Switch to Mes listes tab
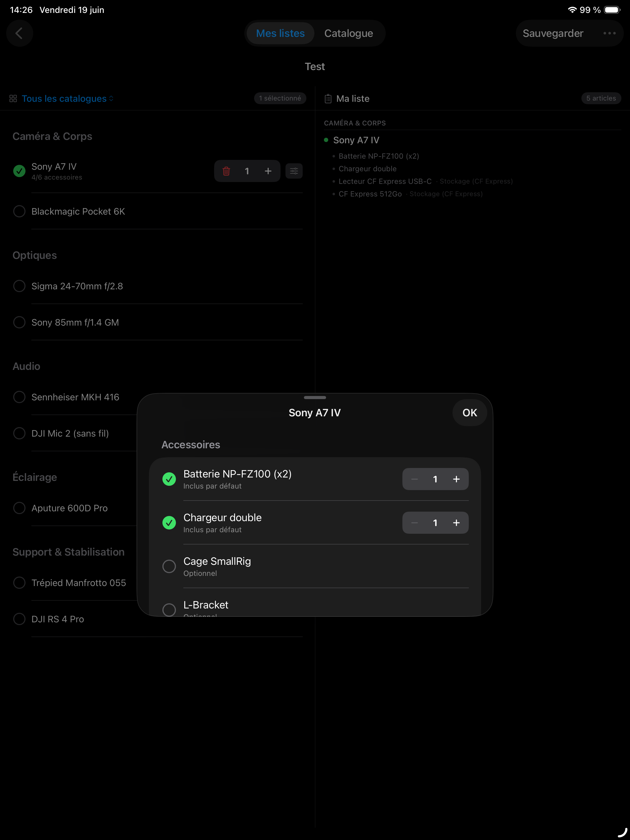The image size is (630, 840). (281, 34)
